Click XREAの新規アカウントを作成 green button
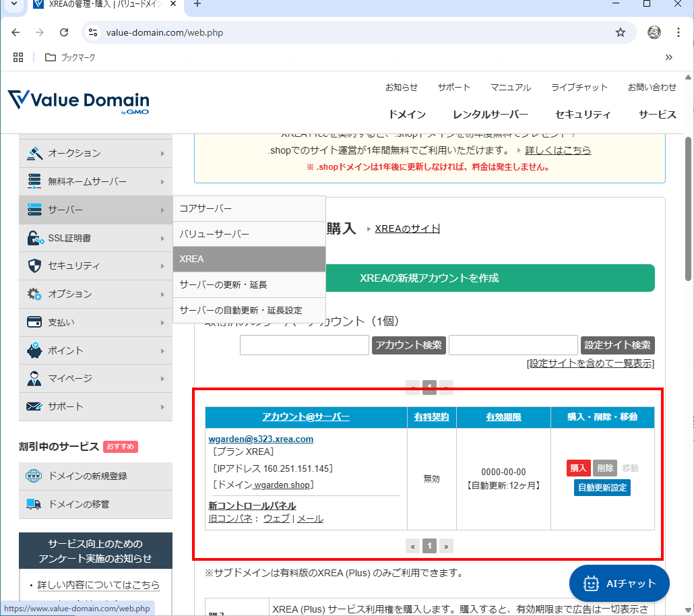Screen dimensions: 694x616 [x=429, y=278]
